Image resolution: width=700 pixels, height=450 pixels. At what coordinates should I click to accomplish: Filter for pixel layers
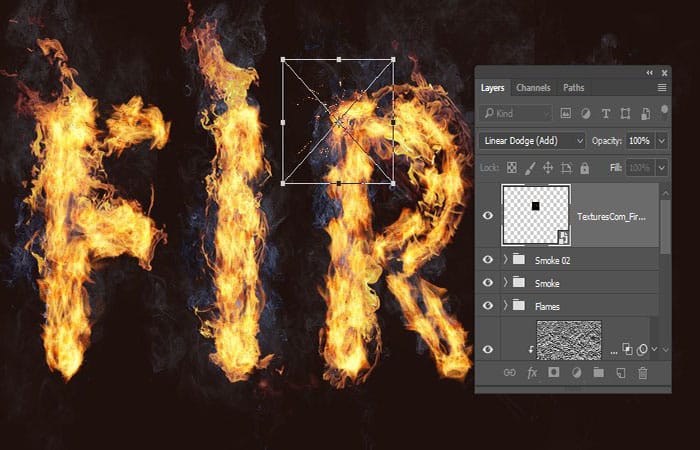click(566, 113)
